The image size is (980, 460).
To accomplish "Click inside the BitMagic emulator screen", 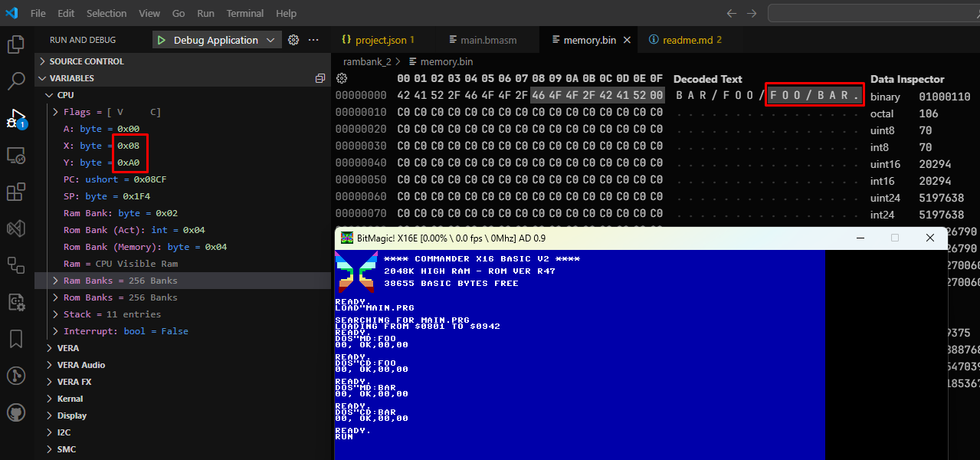I will coord(580,354).
